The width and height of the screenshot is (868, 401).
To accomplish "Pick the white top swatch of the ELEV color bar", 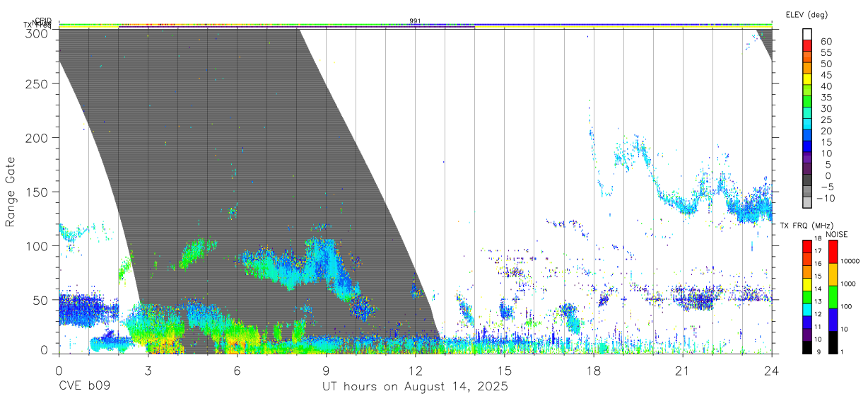I will pos(807,33).
